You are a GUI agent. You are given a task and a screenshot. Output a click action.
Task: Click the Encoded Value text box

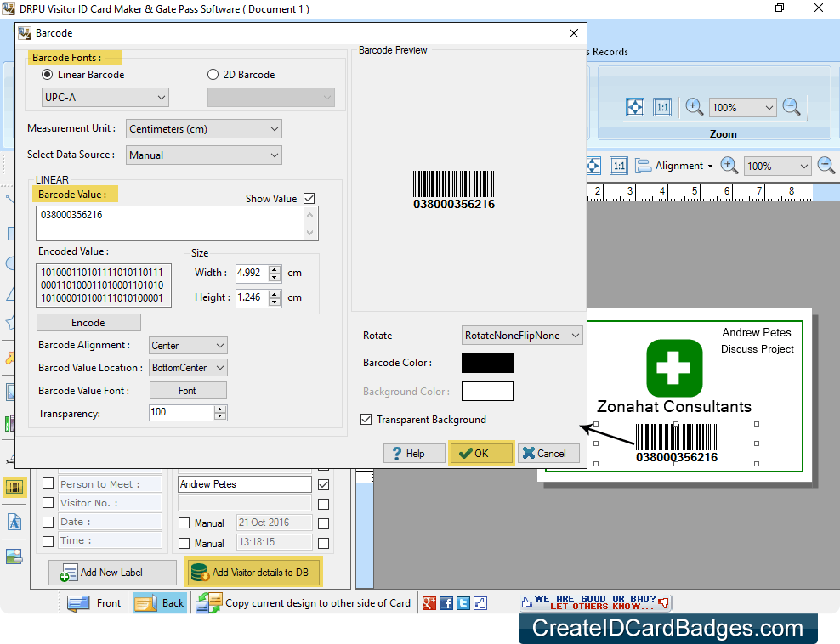(104, 285)
